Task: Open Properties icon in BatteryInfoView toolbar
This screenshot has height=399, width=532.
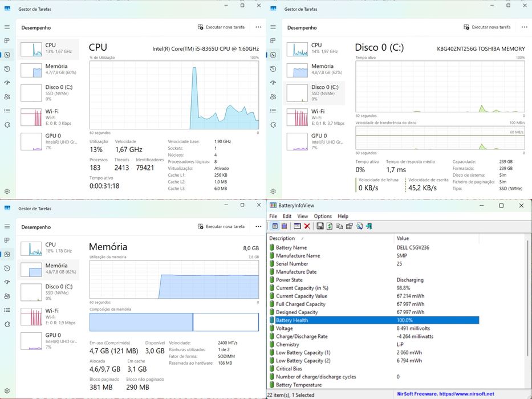Action: [349, 226]
